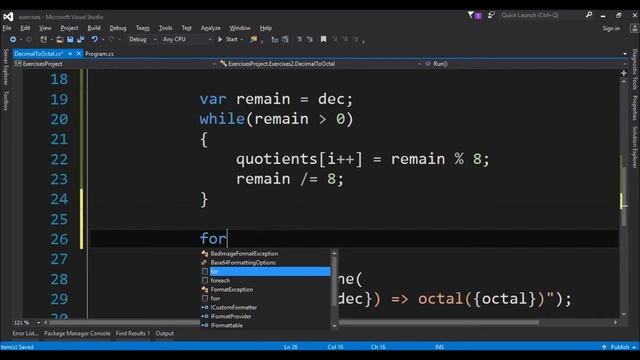The width and height of the screenshot is (640, 360).
Task: Close the DecimalToOctal.cs tab
Action: point(78,54)
